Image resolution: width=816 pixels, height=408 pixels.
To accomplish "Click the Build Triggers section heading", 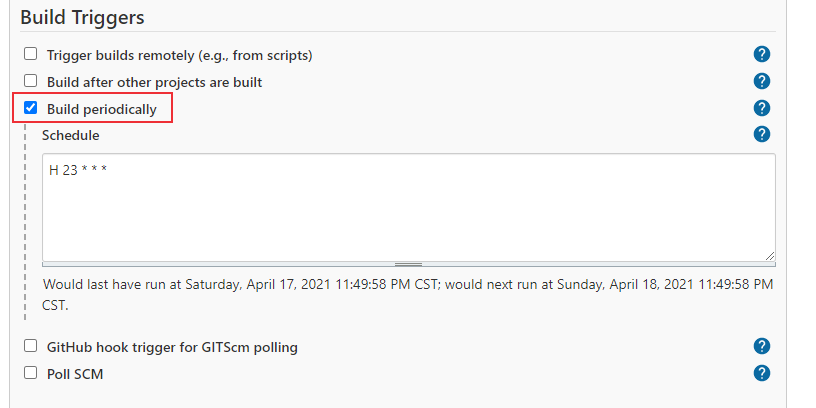I will tap(82, 17).
